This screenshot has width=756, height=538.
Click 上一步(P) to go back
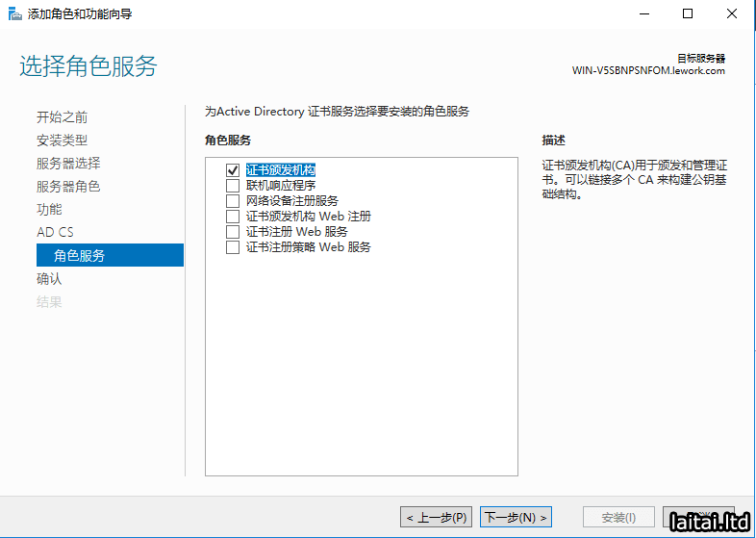click(x=438, y=518)
